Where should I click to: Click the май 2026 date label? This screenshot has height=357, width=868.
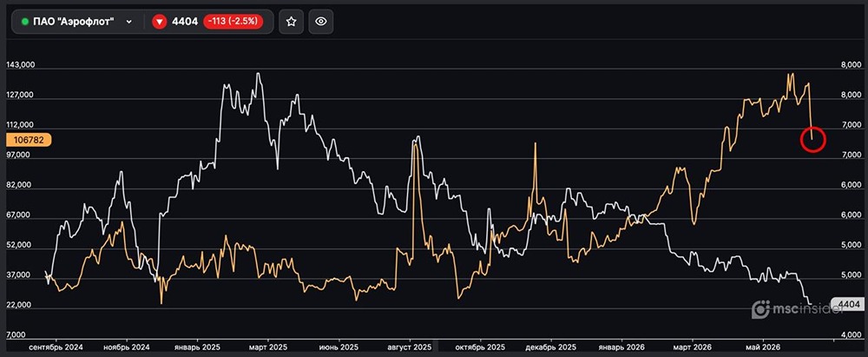pos(763,347)
